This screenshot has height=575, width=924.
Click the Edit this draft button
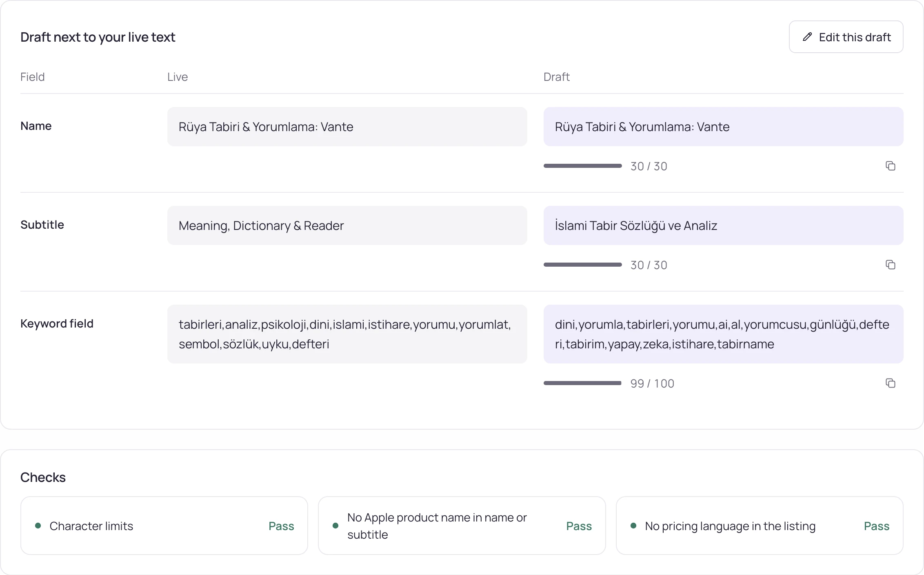(846, 37)
